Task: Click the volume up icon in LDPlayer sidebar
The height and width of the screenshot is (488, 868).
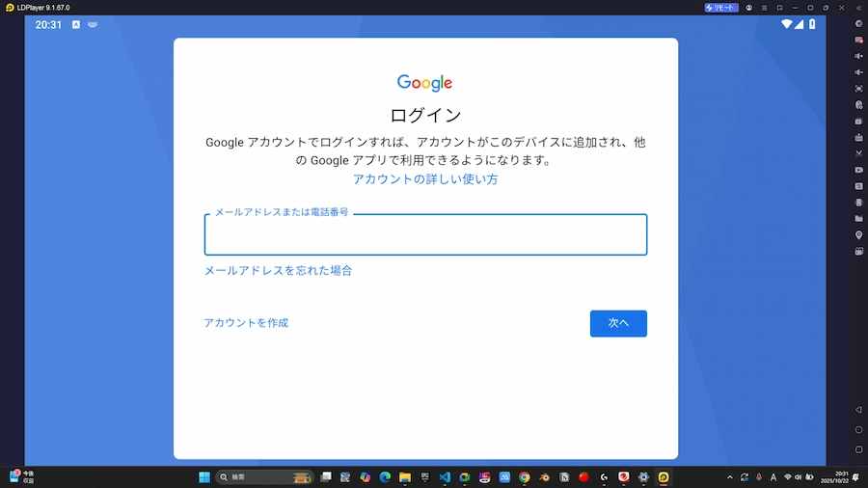Action: click(x=858, y=56)
